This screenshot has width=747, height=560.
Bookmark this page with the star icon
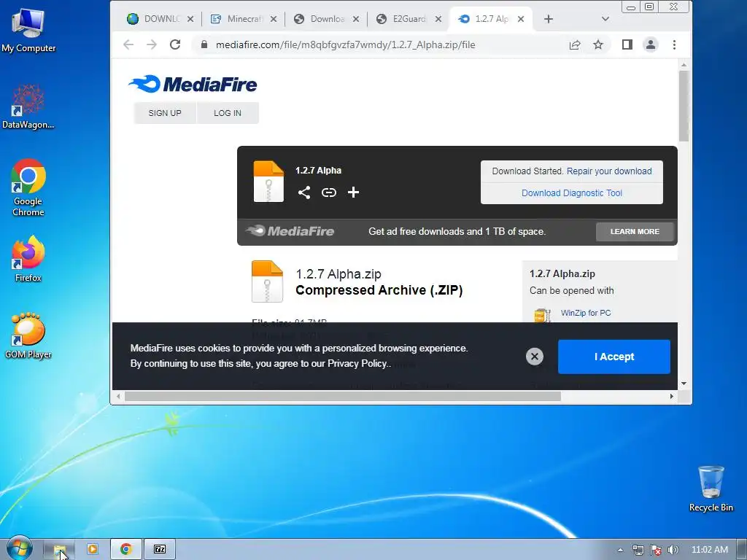(x=598, y=44)
